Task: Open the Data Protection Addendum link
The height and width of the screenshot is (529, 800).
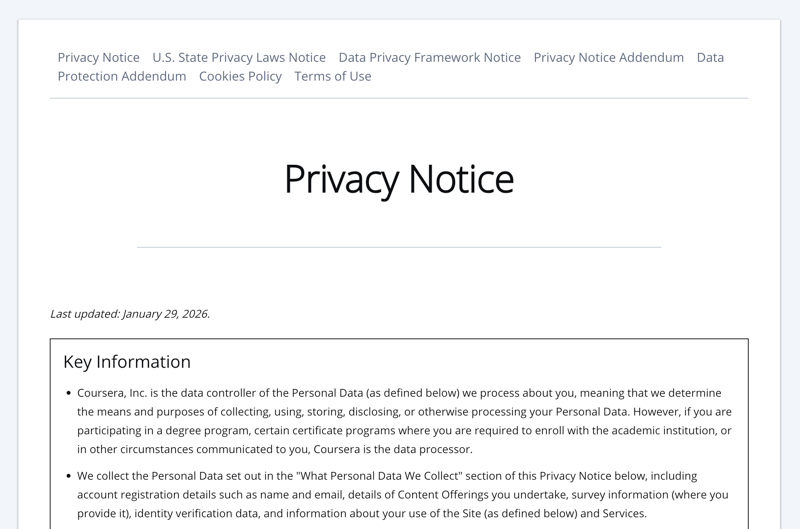Action: pos(122,76)
